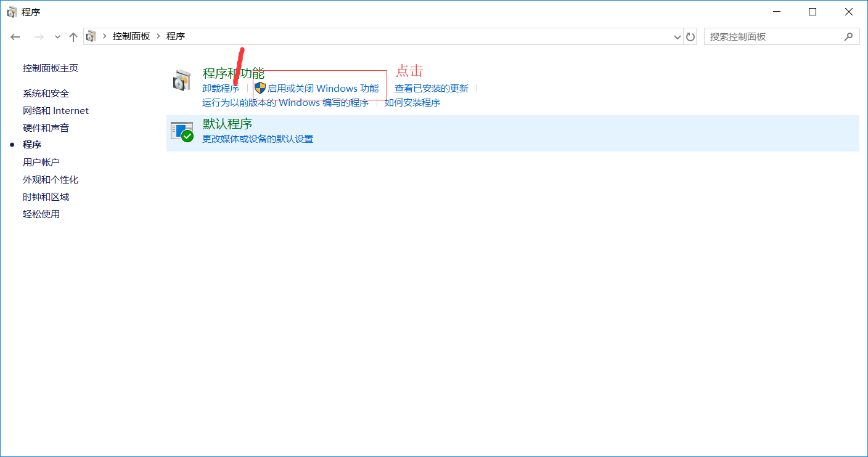The height and width of the screenshot is (457, 868).
Task: Click the 默认程序 icon
Action: [x=182, y=132]
